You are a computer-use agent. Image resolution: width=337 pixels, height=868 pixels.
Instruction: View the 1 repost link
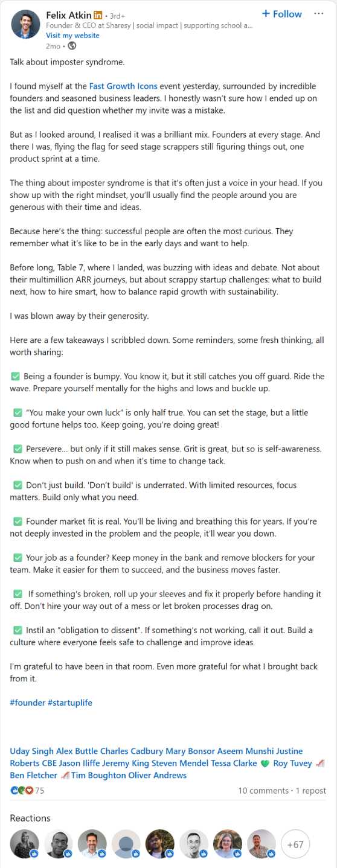coord(312,791)
